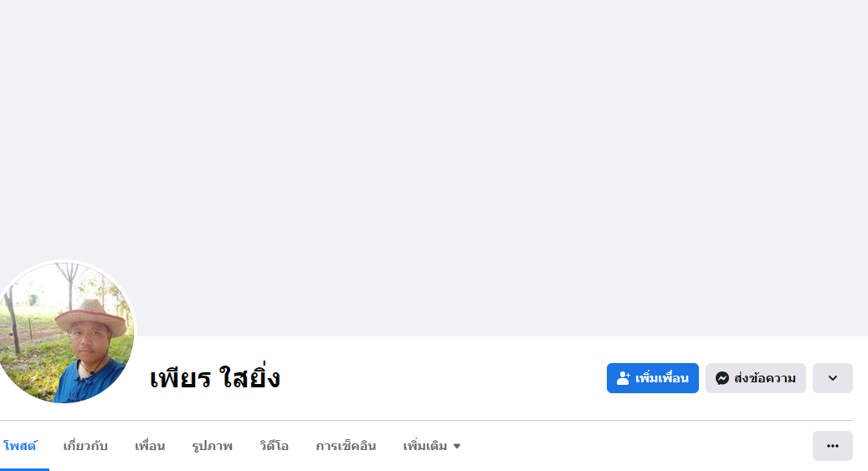Click the blue underline beneath โพสต์

pos(24,469)
